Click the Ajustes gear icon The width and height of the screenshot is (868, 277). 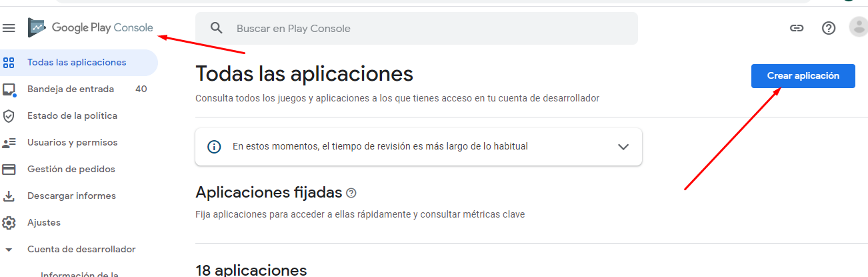(9, 223)
